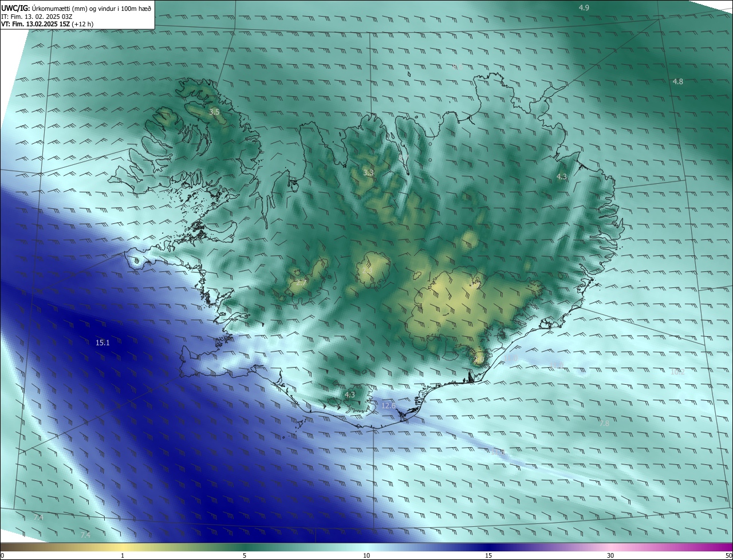This screenshot has height=560, width=733.
Task: Click the 30 tick on the color scale
Action: 610,555
